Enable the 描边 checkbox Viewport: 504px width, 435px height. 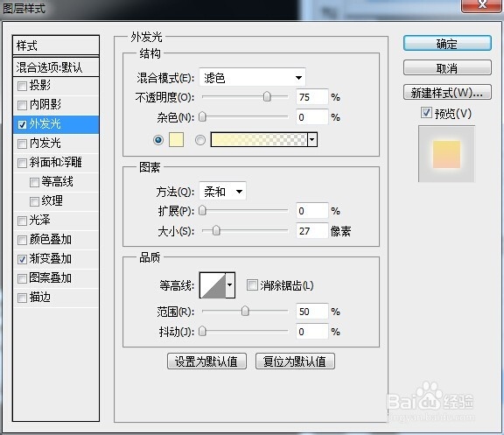[x=22, y=298]
